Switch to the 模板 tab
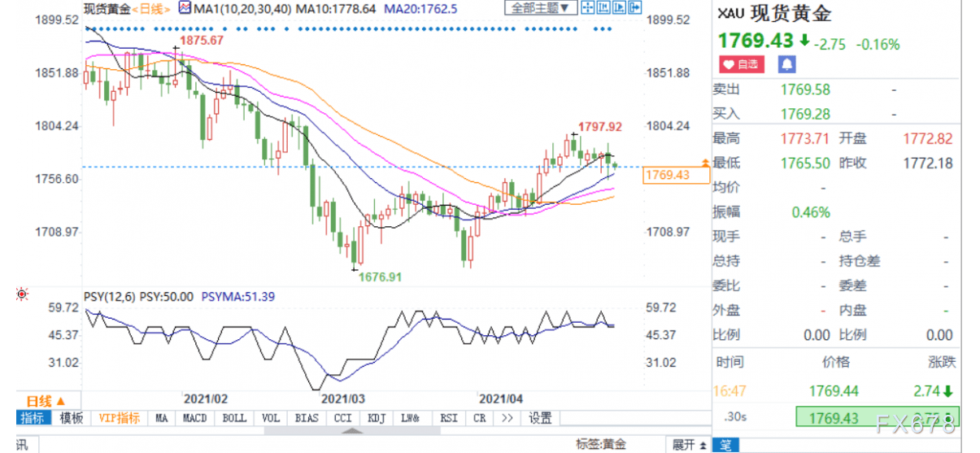Viewport: 980px width, 453px height. pos(71,418)
